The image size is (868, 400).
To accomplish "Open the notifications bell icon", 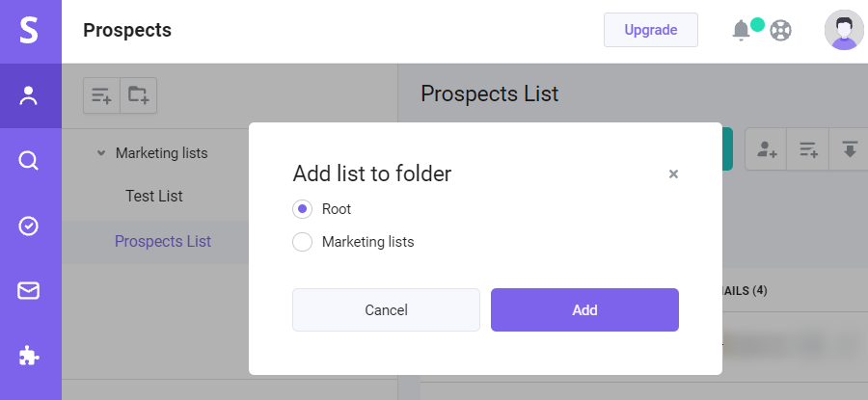I will pyautogui.click(x=741, y=30).
